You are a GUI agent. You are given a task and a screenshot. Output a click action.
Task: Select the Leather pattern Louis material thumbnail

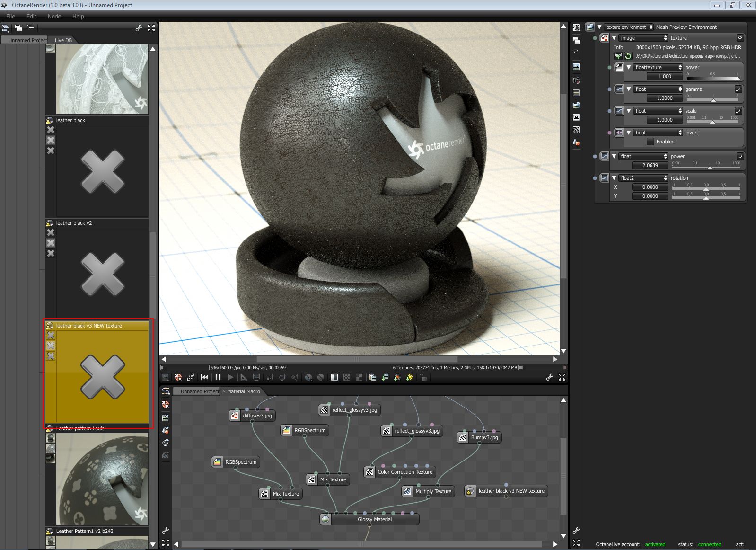102,479
